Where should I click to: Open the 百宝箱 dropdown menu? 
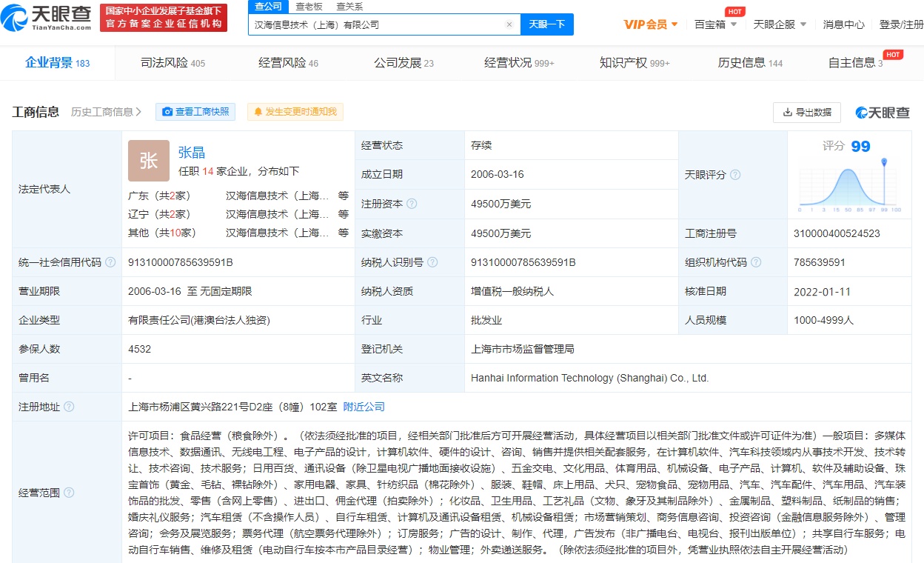715,24
